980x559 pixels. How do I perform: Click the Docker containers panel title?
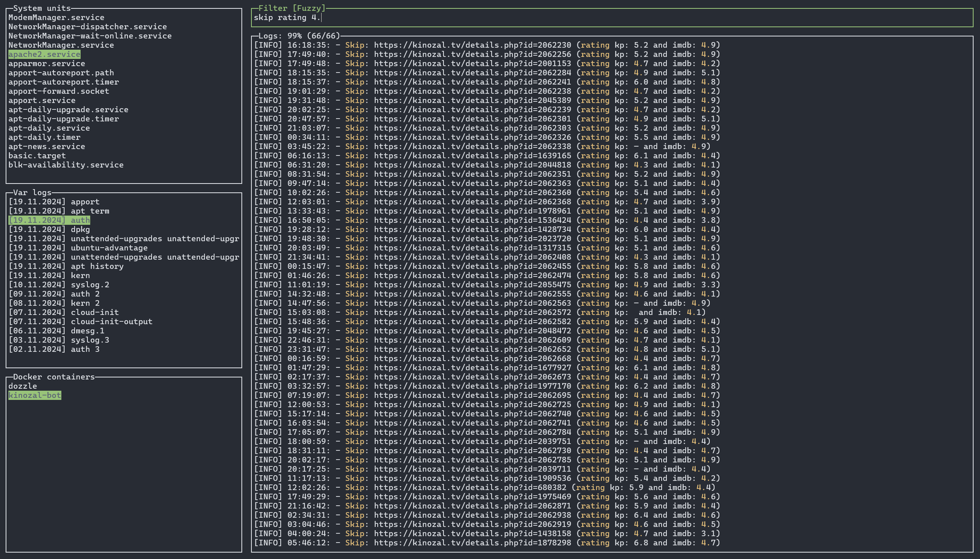[54, 377]
